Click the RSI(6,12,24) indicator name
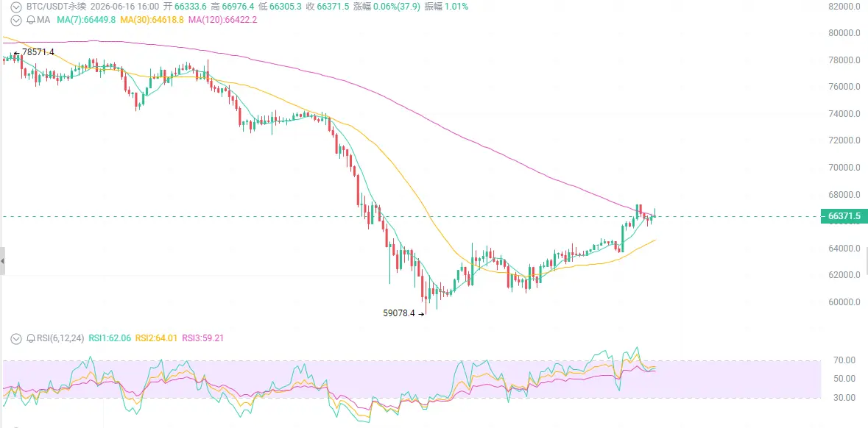Image resolution: width=868 pixels, height=428 pixels. click(x=59, y=338)
